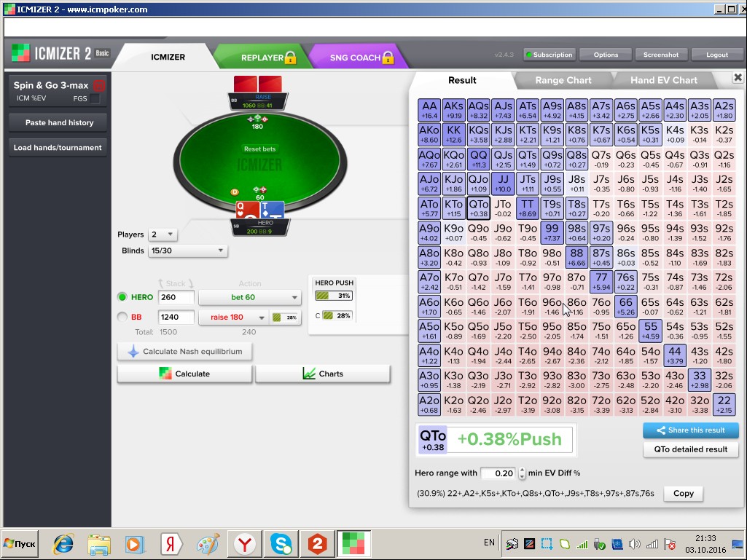Image resolution: width=747 pixels, height=560 pixels.
Task: Copy the hero range with the Copy button
Action: [683, 493]
